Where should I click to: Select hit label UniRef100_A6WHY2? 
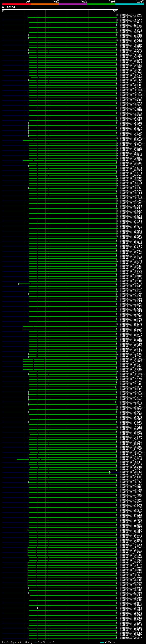click(x=131, y=30)
